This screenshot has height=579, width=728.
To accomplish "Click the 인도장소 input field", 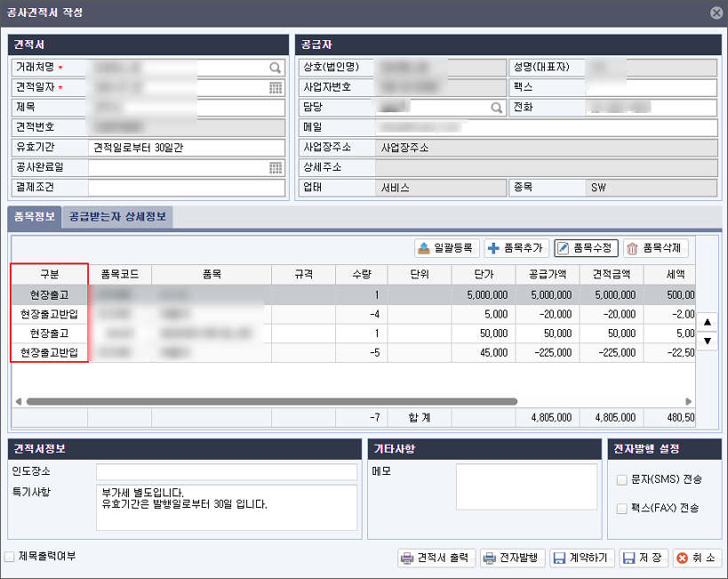I will (227, 471).
